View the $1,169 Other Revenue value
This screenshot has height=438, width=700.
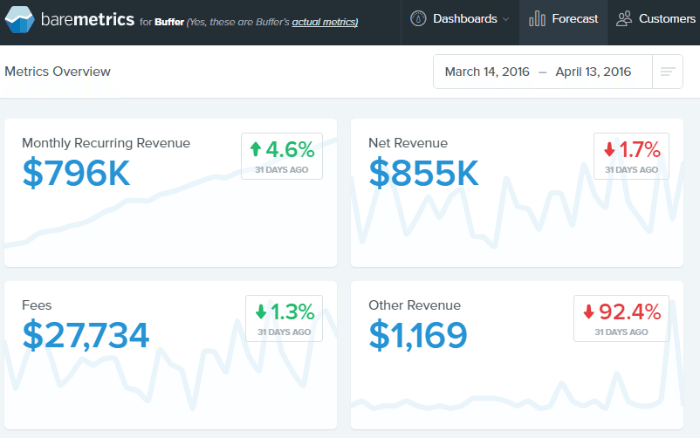pyautogui.click(x=418, y=335)
